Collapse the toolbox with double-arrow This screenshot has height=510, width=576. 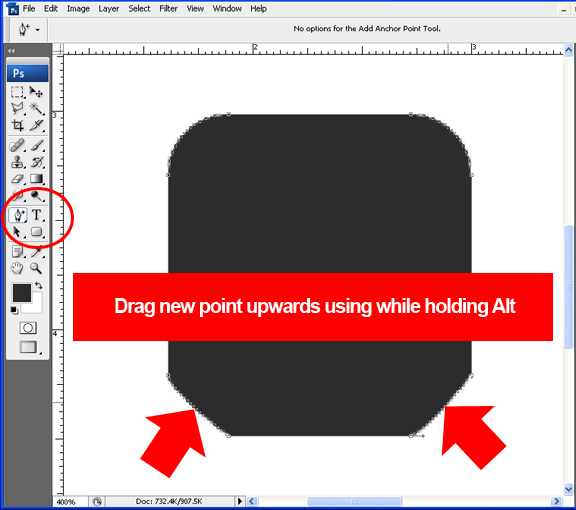pyautogui.click(x=11, y=51)
